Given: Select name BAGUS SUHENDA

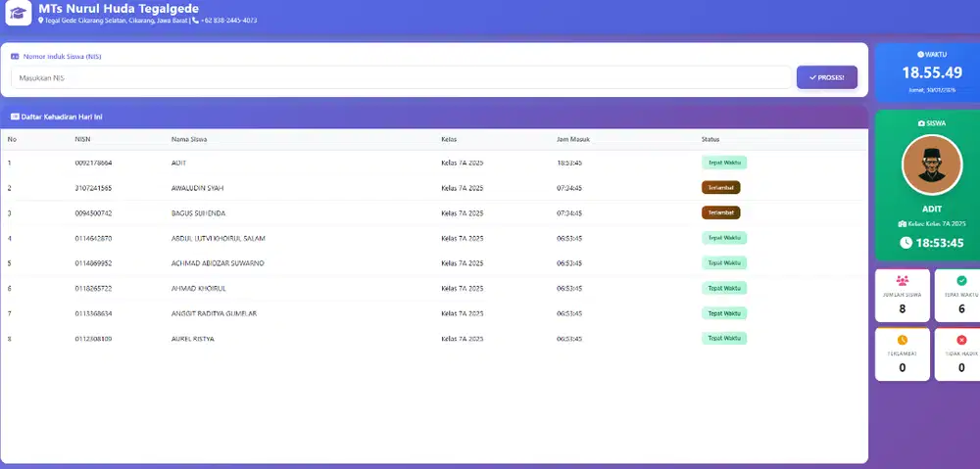Looking at the screenshot, I should click(x=198, y=213).
